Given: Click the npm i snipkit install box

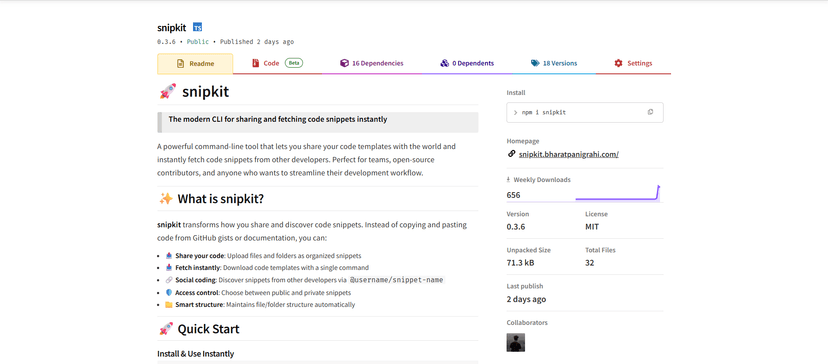Looking at the screenshot, I should [x=585, y=113].
